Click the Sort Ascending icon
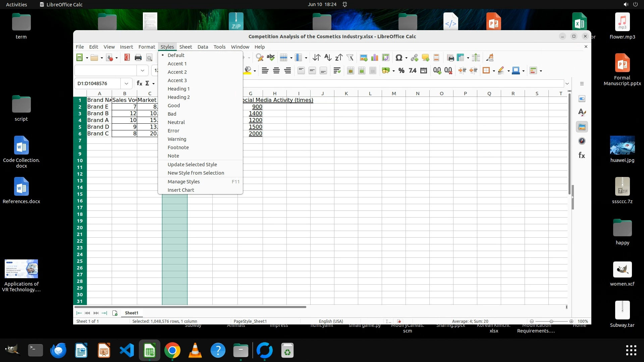 (x=328, y=58)
